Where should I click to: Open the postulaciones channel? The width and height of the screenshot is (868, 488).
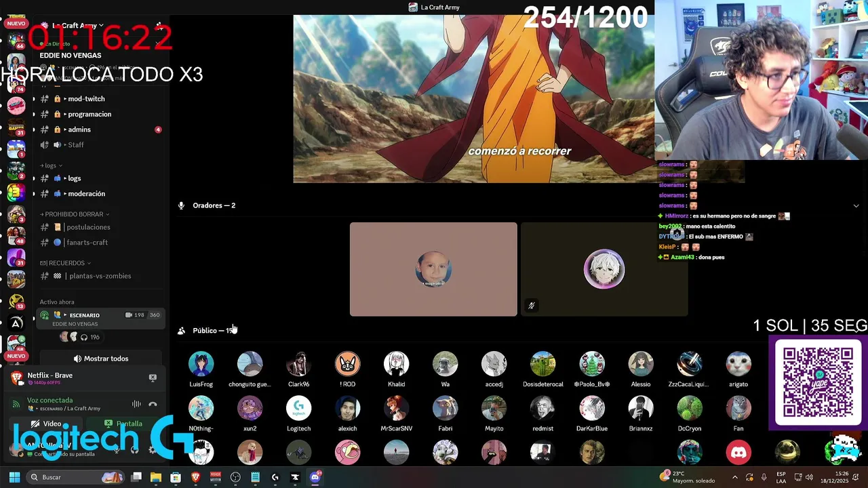(100, 227)
